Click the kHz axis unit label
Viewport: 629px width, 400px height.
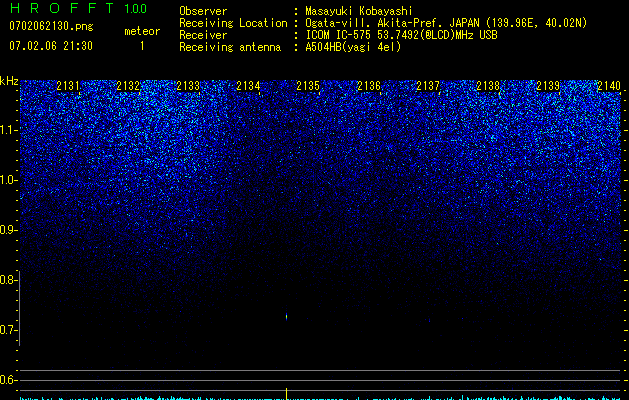click(9, 81)
